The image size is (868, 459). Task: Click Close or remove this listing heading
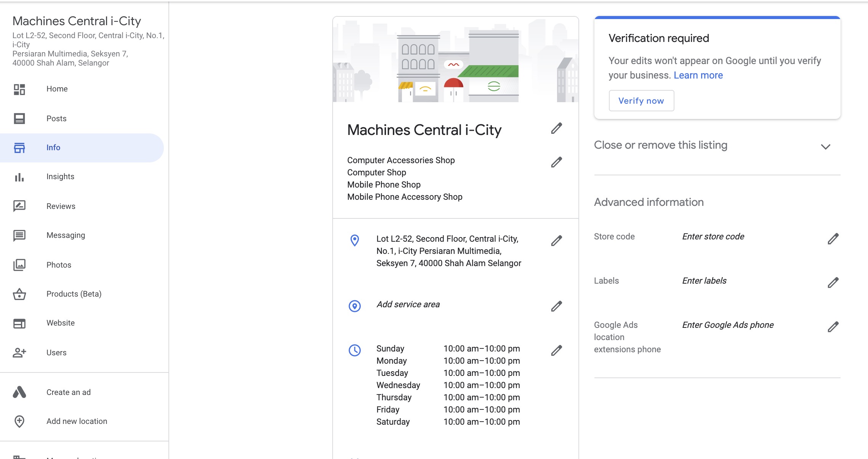pyautogui.click(x=661, y=145)
